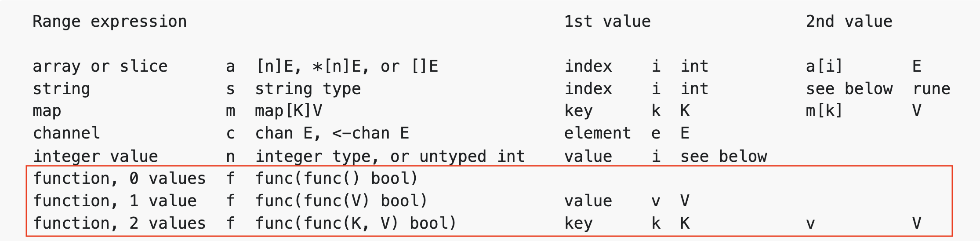Screen dimensions: 980x241
Task: Click the "element" text in channel row
Action: (x=597, y=133)
